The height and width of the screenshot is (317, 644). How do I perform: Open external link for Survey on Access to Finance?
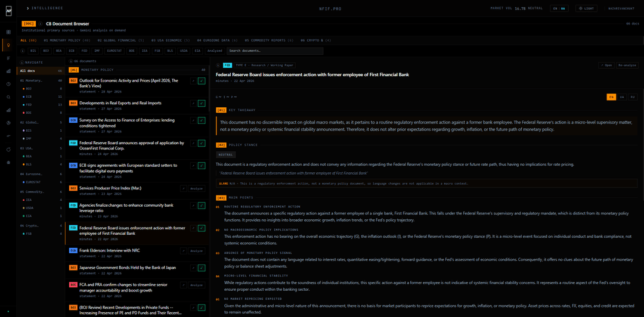(193, 120)
